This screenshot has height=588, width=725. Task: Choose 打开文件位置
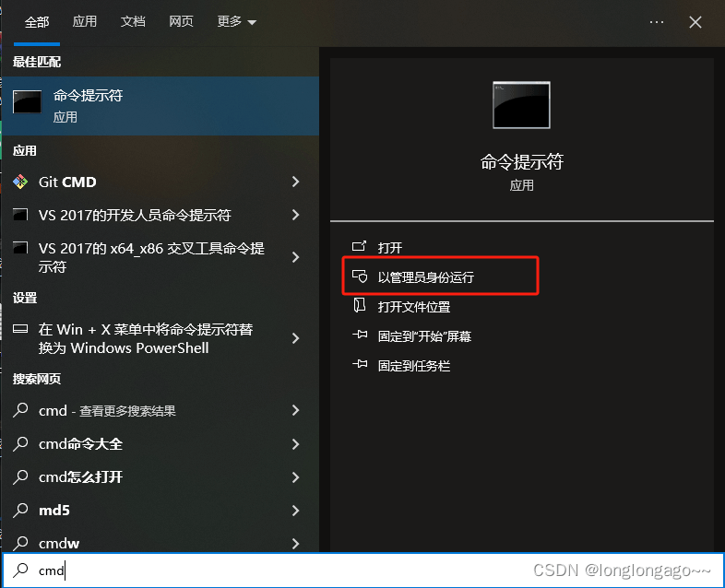[414, 307]
